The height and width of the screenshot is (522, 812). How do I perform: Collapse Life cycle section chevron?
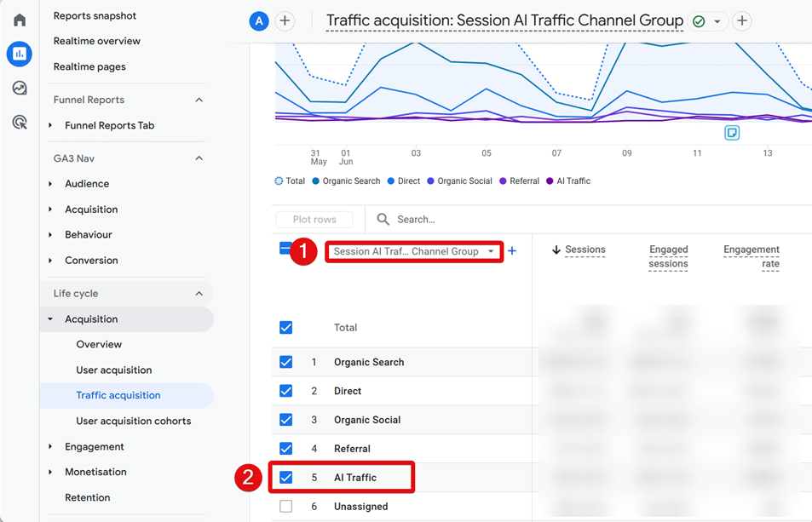[199, 293]
